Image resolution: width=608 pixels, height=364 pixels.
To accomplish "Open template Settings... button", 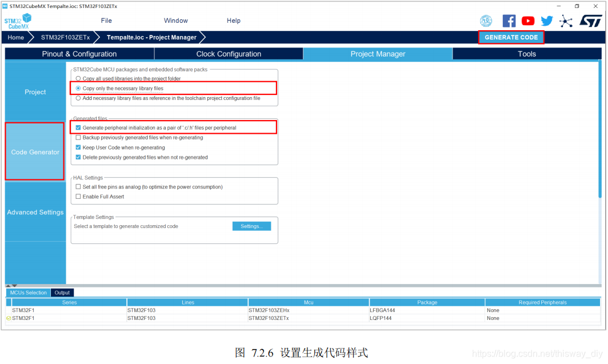I will tap(251, 226).
